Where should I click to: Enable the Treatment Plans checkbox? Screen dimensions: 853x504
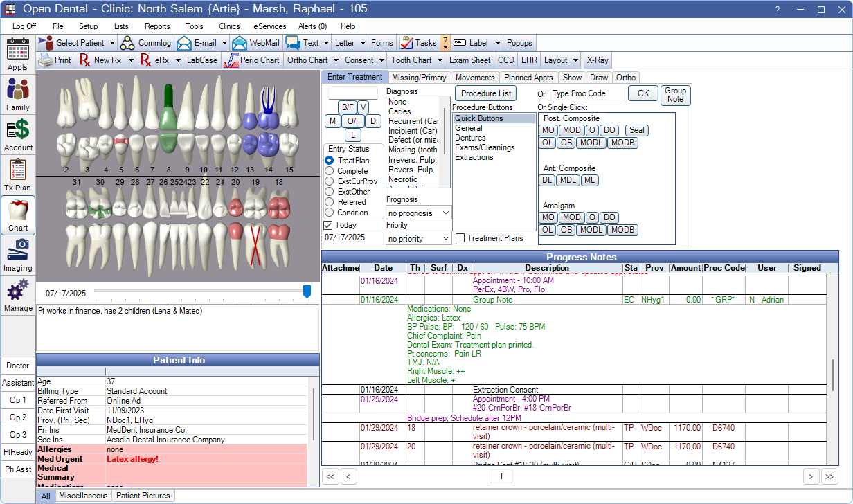460,238
